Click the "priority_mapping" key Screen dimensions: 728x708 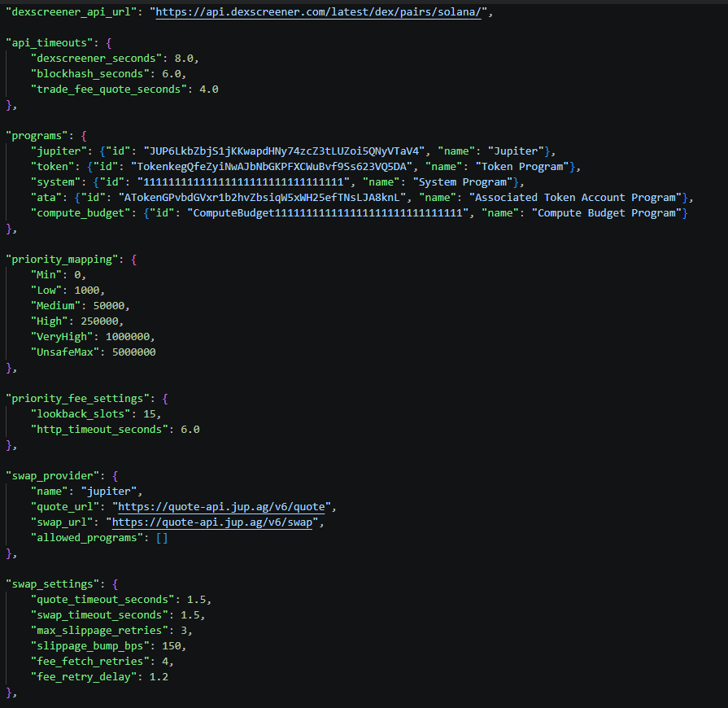[62, 260]
